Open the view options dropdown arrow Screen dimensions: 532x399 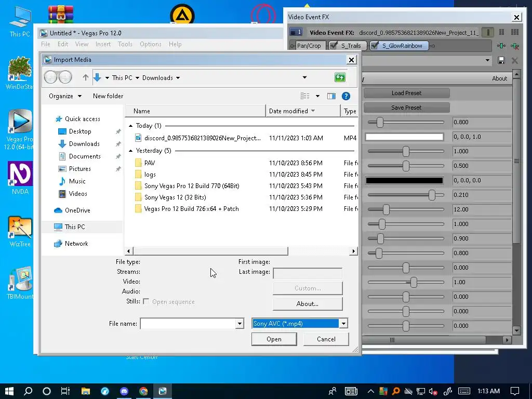tap(317, 96)
